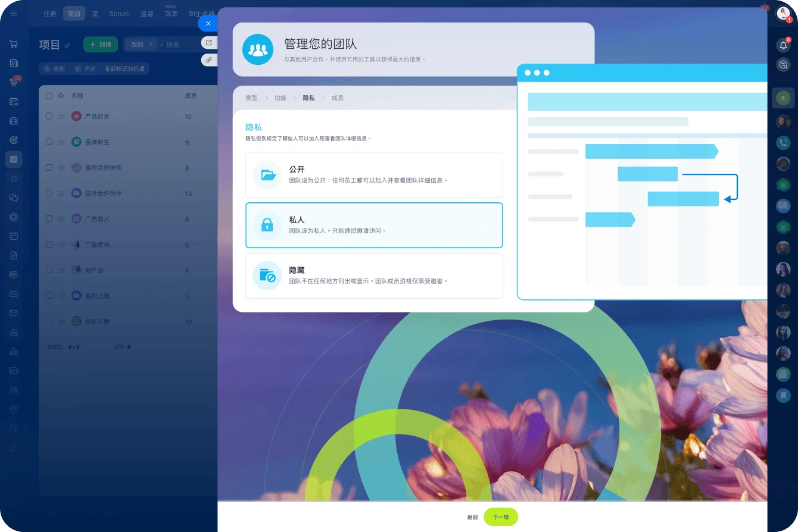The image size is (798, 532).
Task: Open the hexagon icon in left sidebar
Action: tap(14, 217)
